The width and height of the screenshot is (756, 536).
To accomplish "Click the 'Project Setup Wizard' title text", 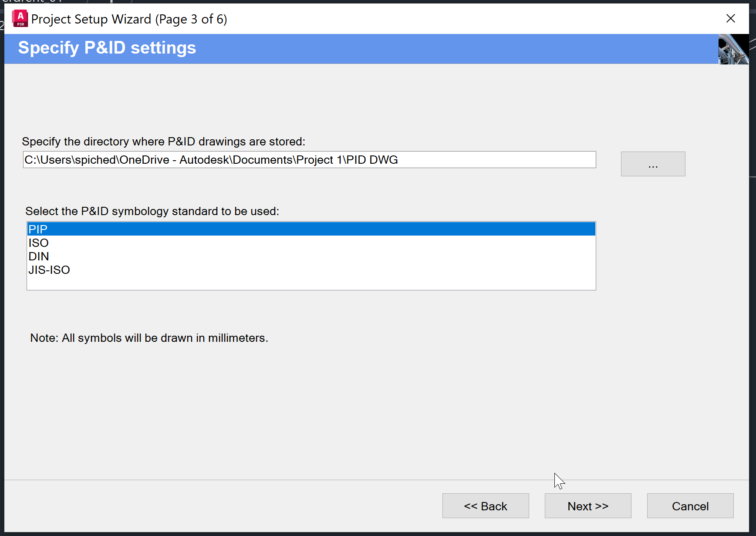I will [91, 19].
